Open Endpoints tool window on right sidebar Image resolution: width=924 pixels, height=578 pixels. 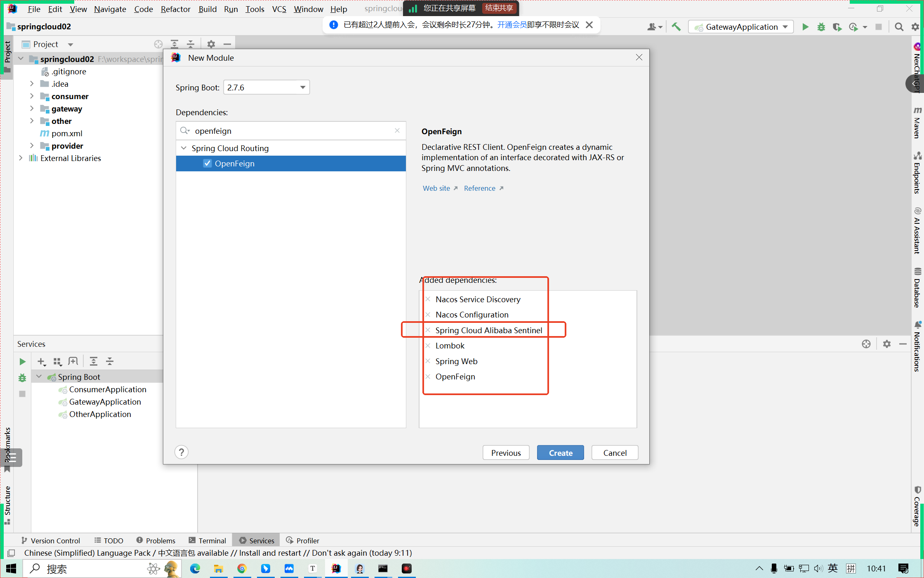[917, 173]
